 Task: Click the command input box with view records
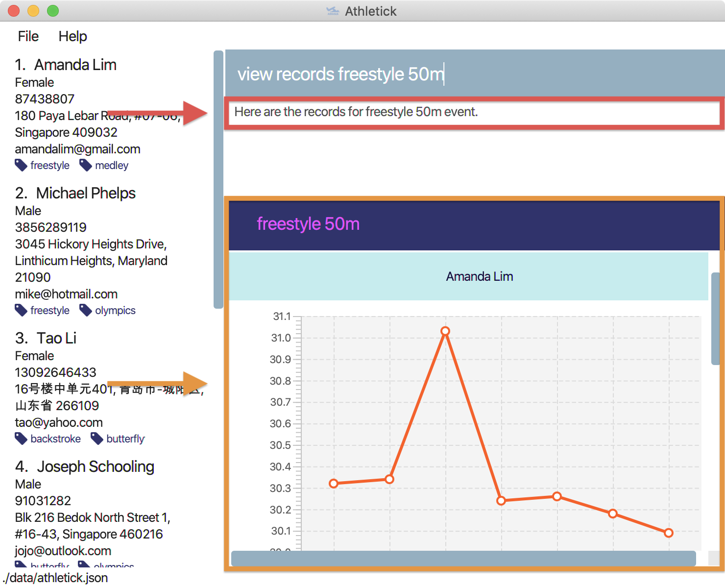click(x=475, y=73)
